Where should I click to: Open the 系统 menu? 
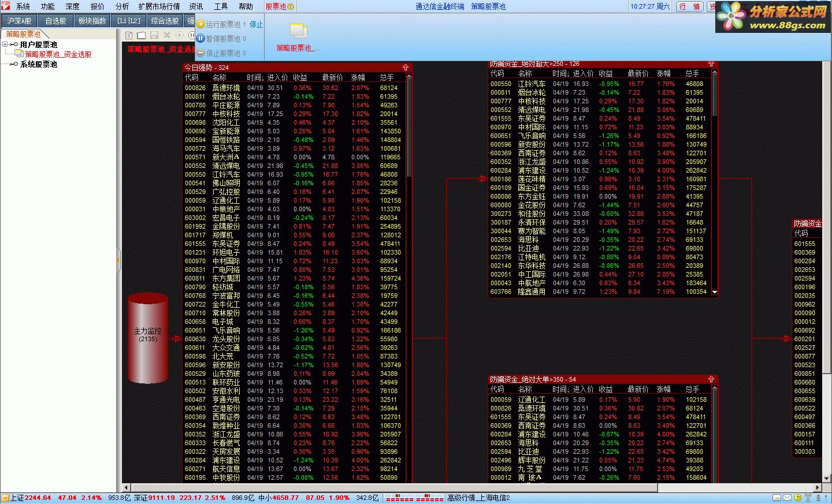[23, 6]
